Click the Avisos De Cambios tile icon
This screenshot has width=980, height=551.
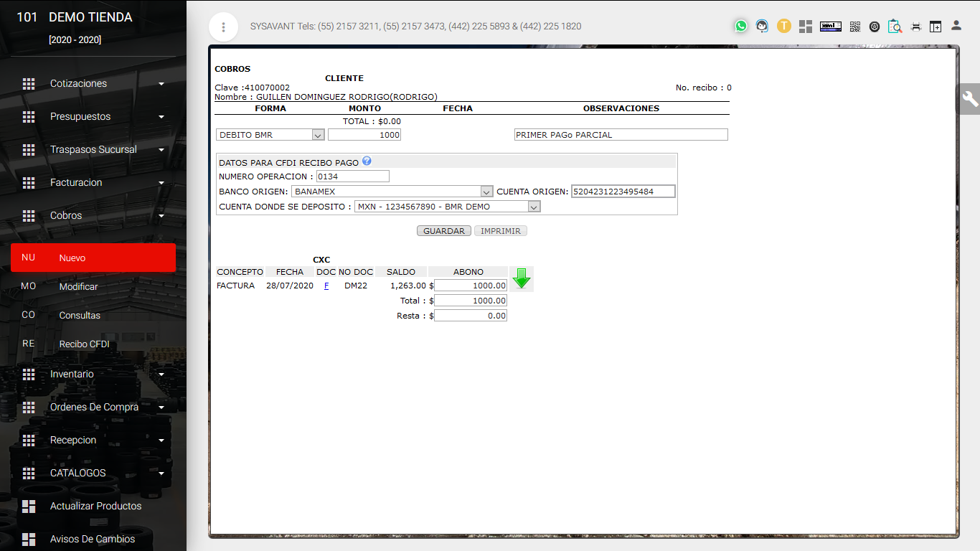29,540
